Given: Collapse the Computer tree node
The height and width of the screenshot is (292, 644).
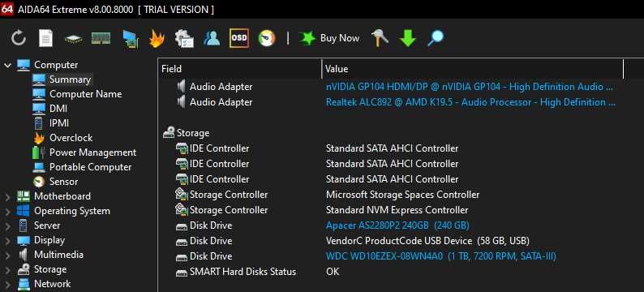Looking at the screenshot, I should [7, 65].
